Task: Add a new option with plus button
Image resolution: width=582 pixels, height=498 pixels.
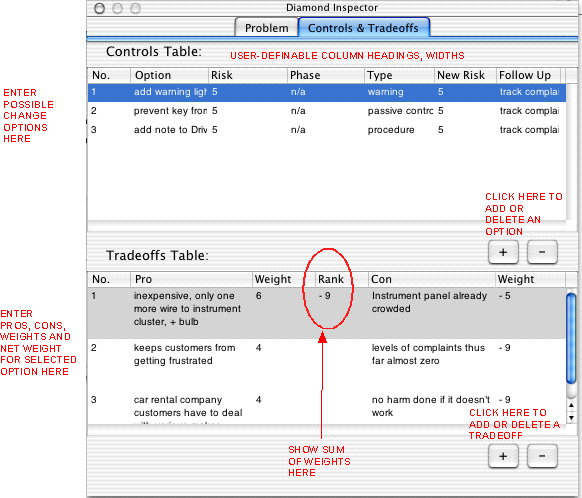Action: [503, 252]
